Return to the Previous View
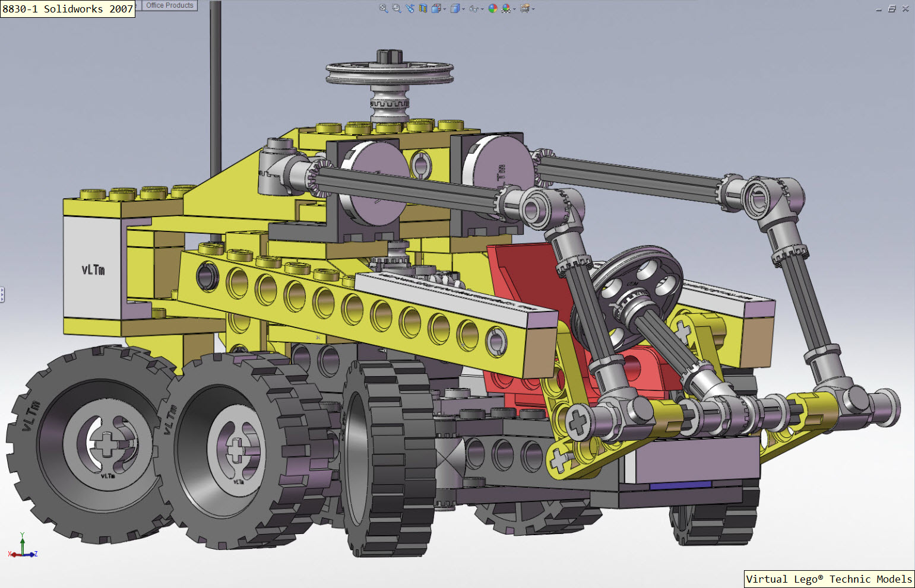Image resolution: width=915 pixels, height=588 pixels. point(410,8)
